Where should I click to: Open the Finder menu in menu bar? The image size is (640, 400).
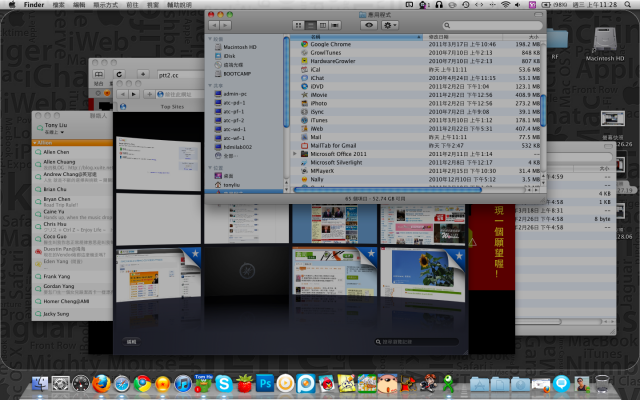coord(34,4)
